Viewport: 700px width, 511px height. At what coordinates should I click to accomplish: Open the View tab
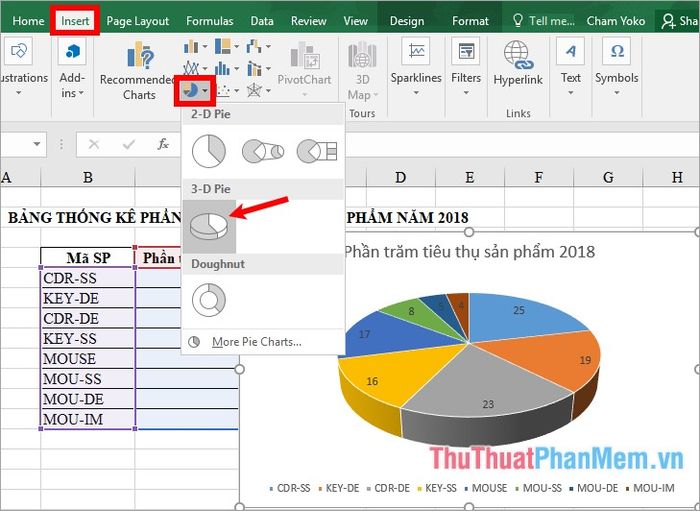click(355, 21)
